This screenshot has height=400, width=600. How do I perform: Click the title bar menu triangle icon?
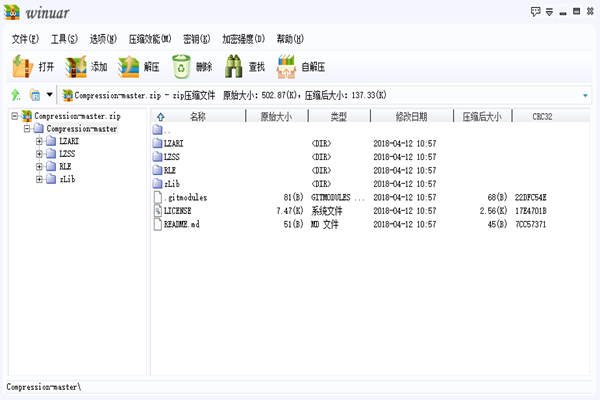[x=549, y=12]
